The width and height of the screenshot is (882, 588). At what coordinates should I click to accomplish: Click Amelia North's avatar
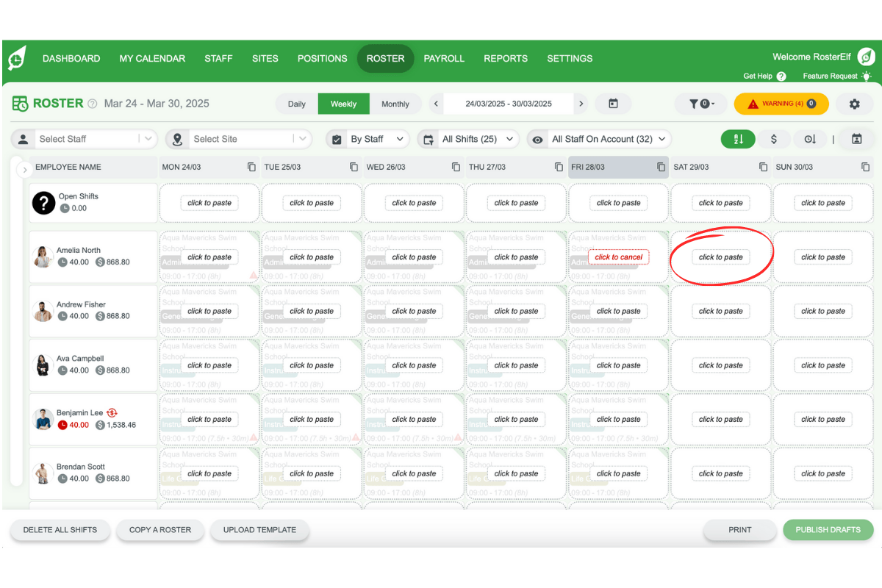(x=43, y=257)
